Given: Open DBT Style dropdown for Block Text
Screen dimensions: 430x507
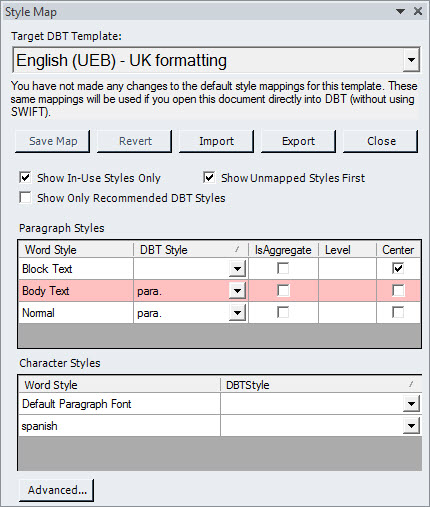Looking at the screenshot, I should coord(237,269).
